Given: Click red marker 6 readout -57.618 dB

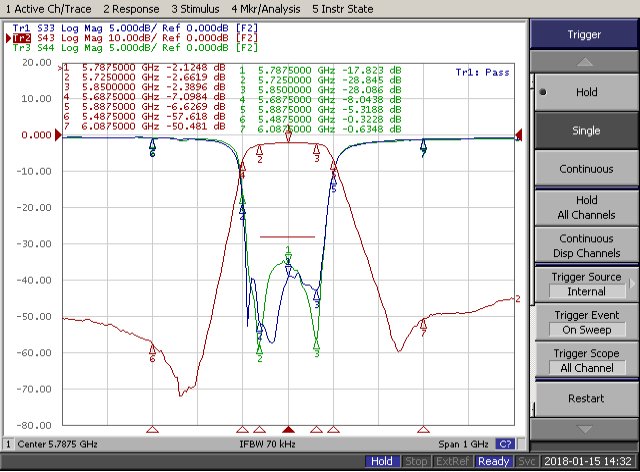Looking at the screenshot, I should [144, 116].
